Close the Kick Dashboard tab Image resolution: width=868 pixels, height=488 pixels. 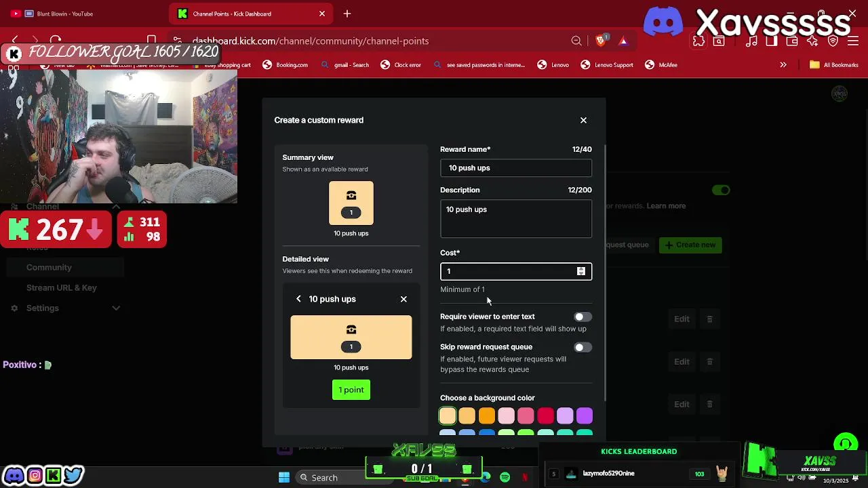[x=322, y=14]
